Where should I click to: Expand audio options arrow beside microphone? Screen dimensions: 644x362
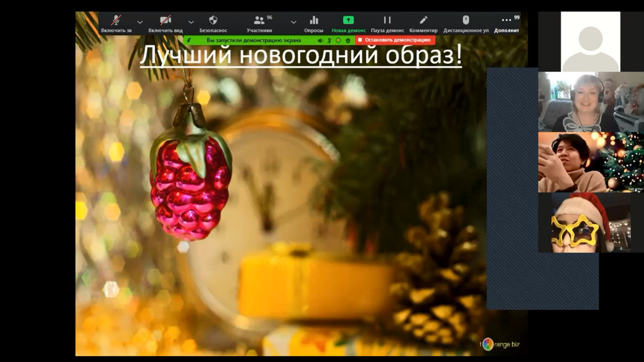coord(140,22)
